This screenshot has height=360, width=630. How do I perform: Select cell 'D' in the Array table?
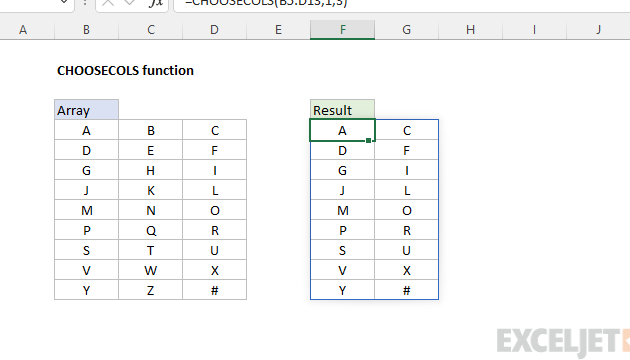click(86, 150)
